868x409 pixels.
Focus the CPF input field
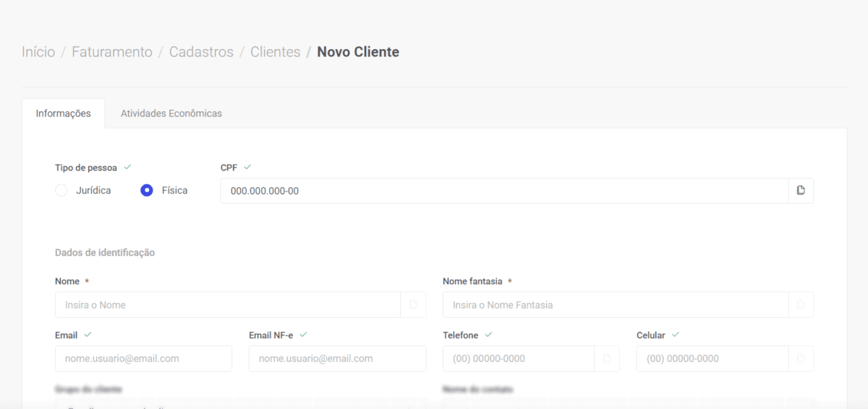pos(504,191)
